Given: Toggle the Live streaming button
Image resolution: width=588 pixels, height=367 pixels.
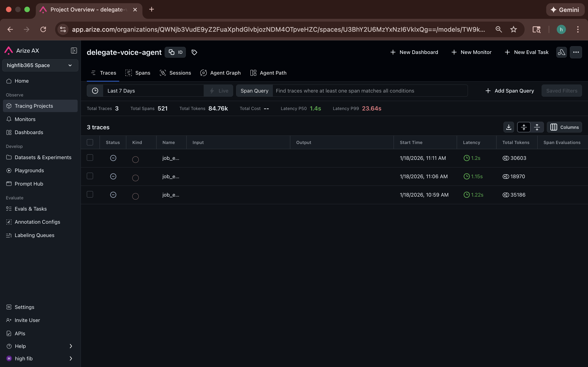Looking at the screenshot, I should [218, 91].
